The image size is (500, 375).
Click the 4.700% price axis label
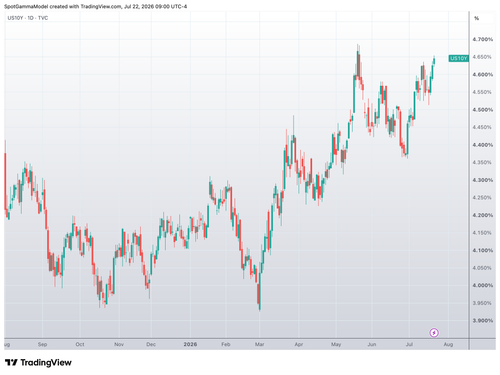(482, 39)
